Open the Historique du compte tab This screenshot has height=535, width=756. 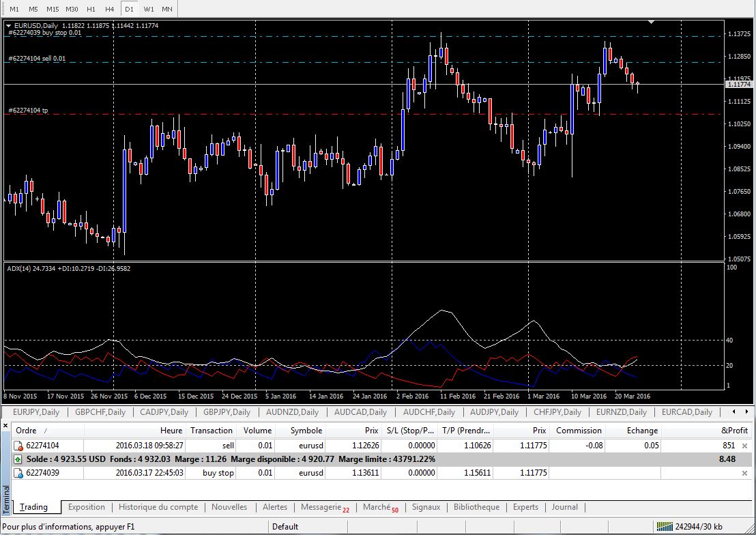pyautogui.click(x=158, y=507)
